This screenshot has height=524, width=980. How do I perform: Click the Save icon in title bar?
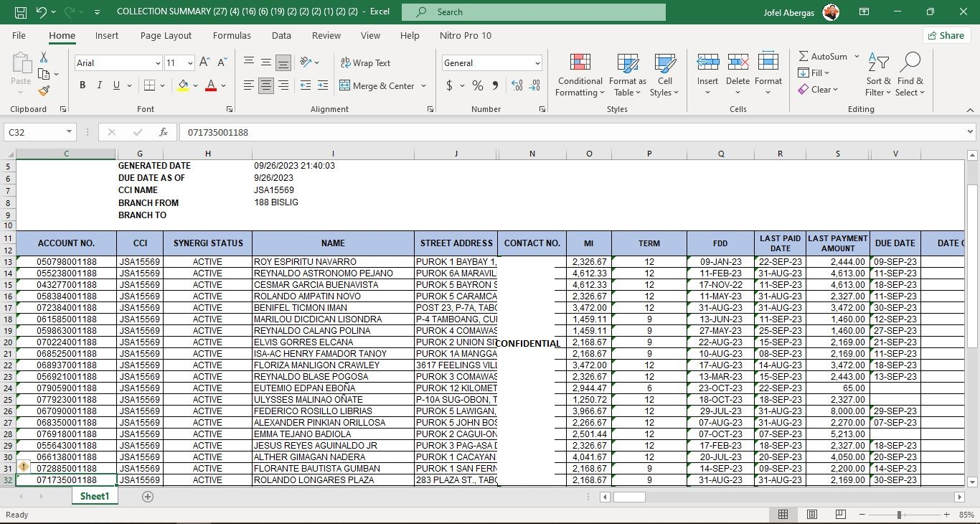21,12
